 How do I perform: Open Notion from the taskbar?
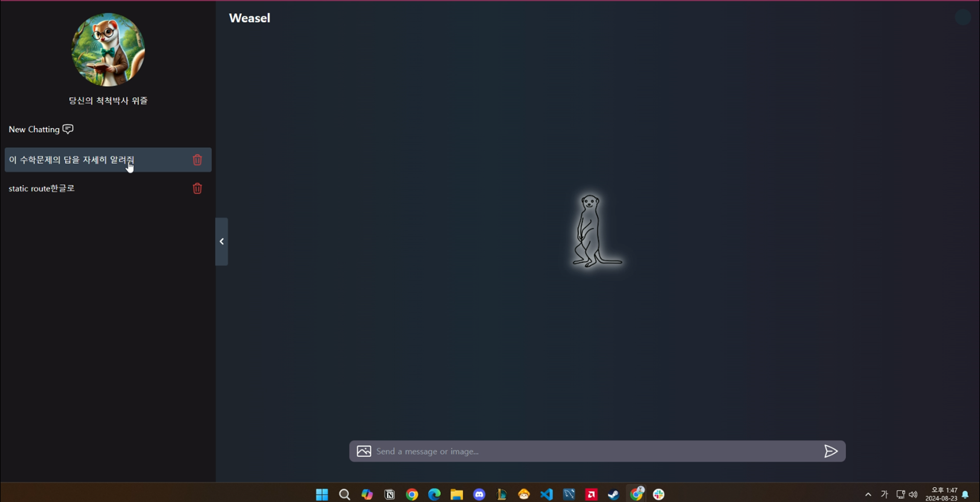pos(390,494)
